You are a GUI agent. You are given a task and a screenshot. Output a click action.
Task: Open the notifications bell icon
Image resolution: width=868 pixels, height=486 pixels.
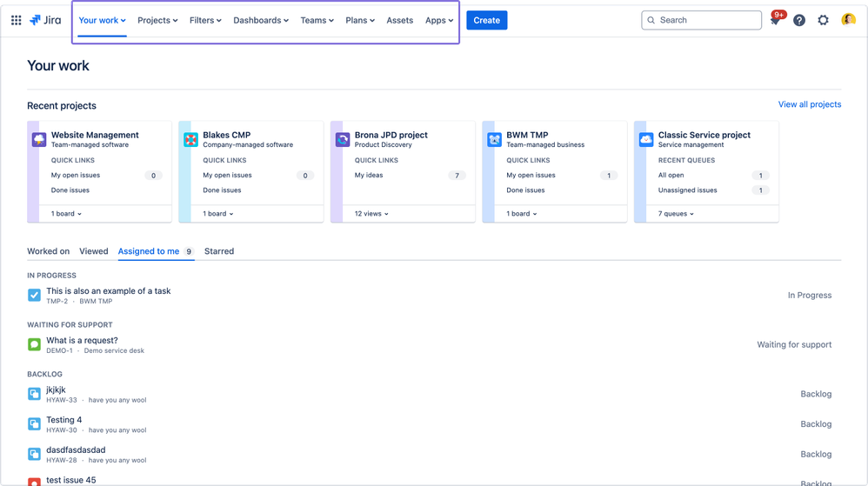775,21
